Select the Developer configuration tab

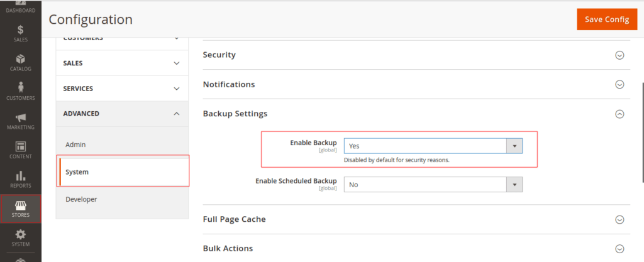[x=81, y=199]
